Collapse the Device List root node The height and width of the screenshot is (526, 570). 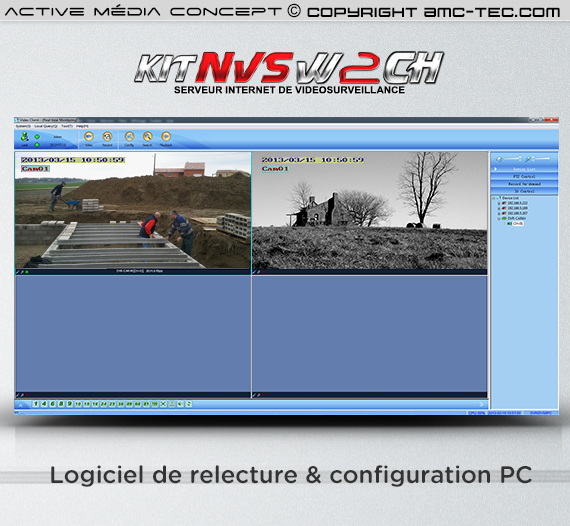coord(494,198)
